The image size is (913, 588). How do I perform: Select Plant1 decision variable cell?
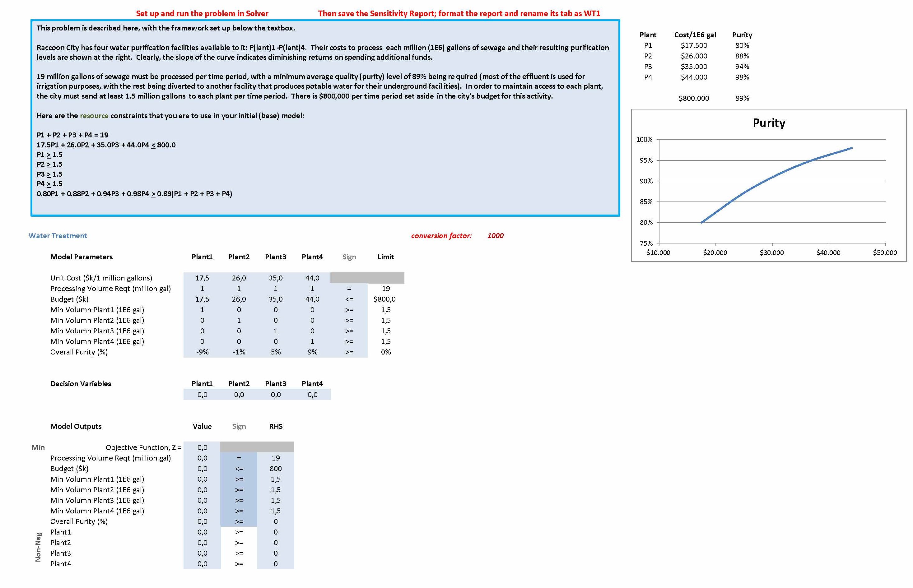[x=202, y=394]
